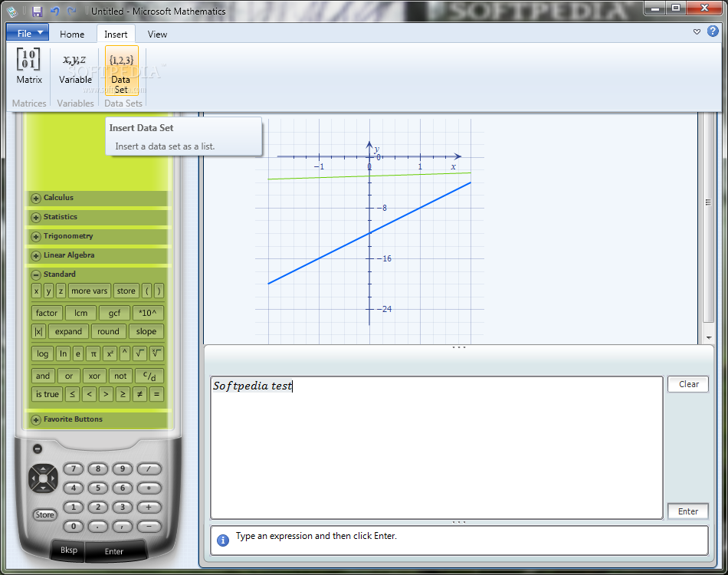Click the store button in Standard panel

point(126,291)
